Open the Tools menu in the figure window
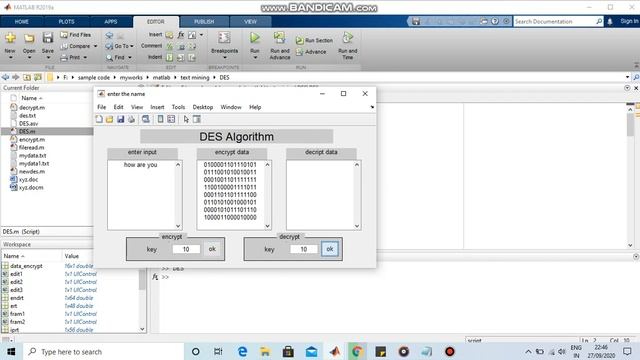 point(178,107)
